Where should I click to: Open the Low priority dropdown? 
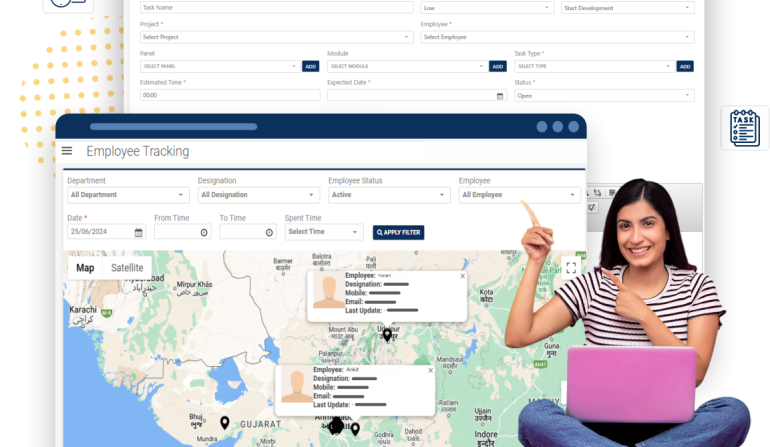click(x=487, y=8)
